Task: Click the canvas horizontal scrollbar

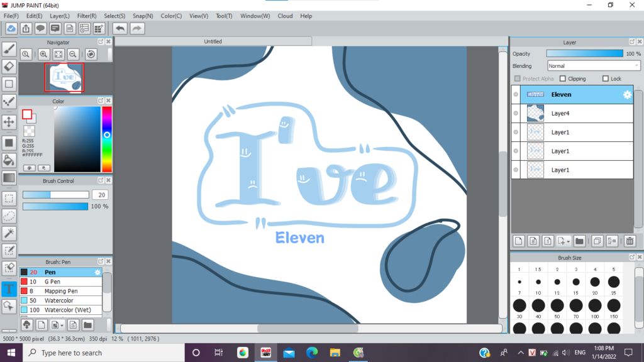Action: tap(308, 328)
